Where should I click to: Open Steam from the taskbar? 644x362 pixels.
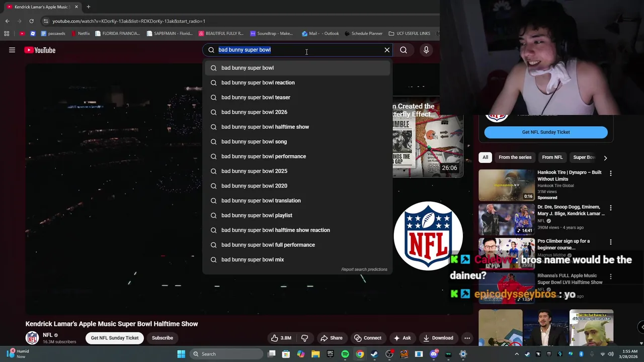(374, 354)
